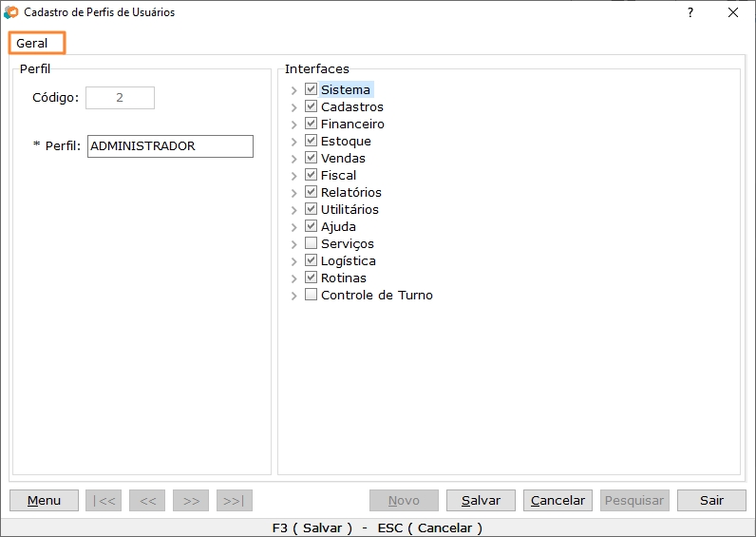Image resolution: width=756 pixels, height=537 pixels.
Task: Expand the Logística tree node
Action: pyautogui.click(x=294, y=261)
